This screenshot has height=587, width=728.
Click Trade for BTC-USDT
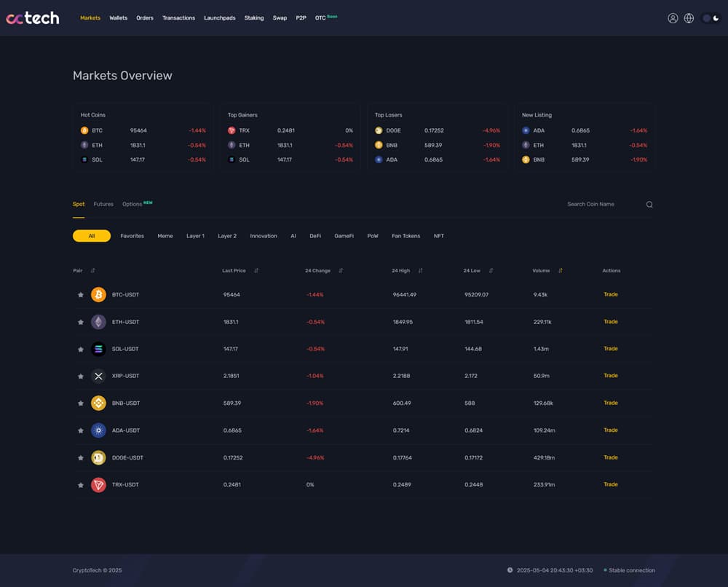click(611, 294)
